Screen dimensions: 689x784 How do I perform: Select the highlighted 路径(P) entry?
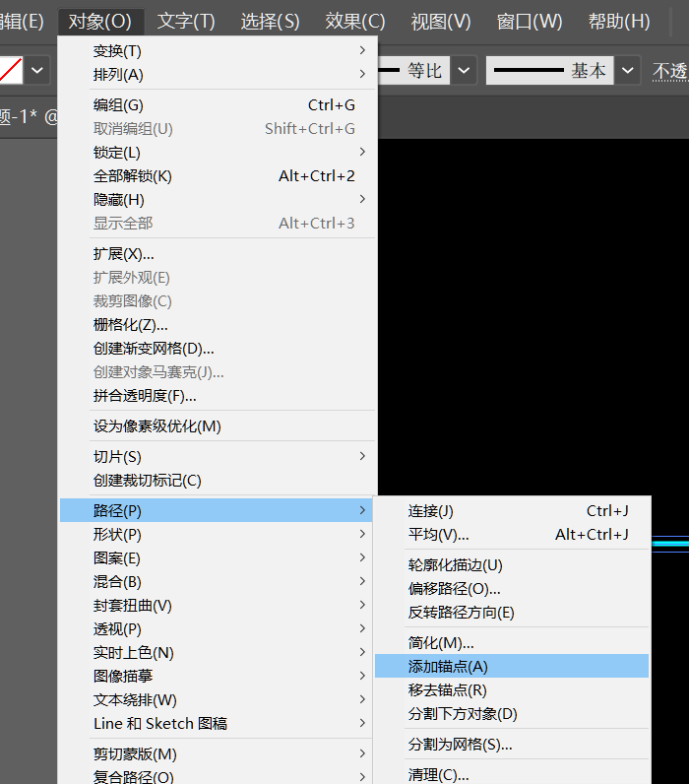coord(217,510)
